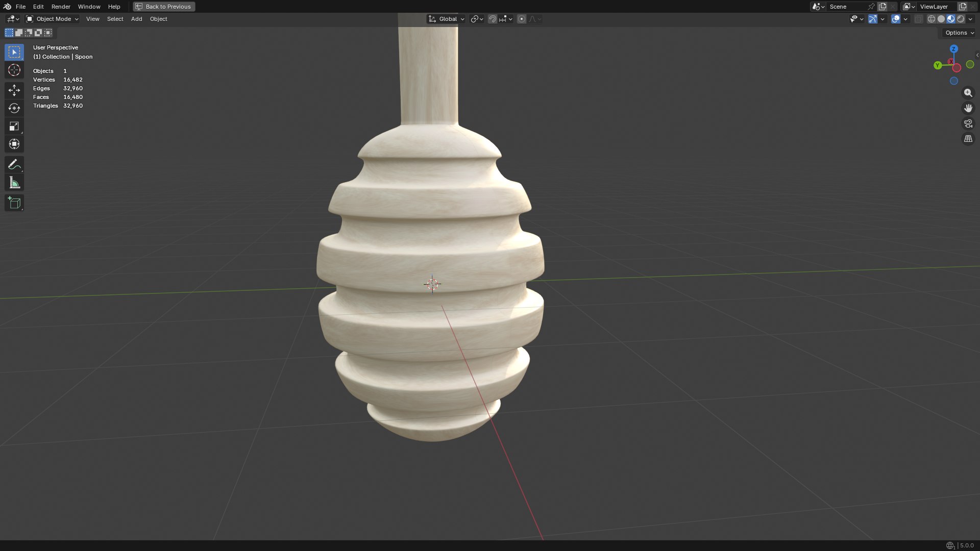
Task: Add a new view layer
Action: tap(963, 7)
